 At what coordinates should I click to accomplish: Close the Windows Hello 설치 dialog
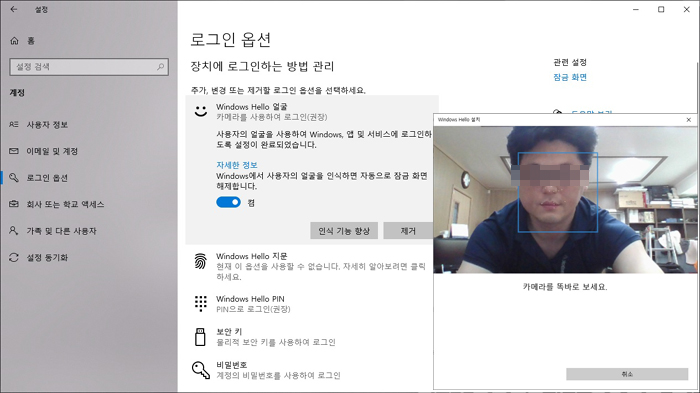[x=689, y=120]
